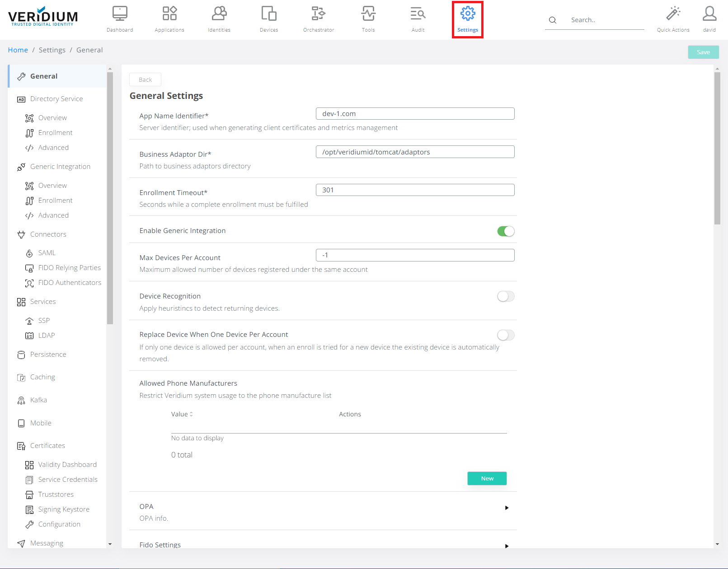This screenshot has height=569, width=728.
Task: Expand the OPA section arrow
Action: [507, 508]
